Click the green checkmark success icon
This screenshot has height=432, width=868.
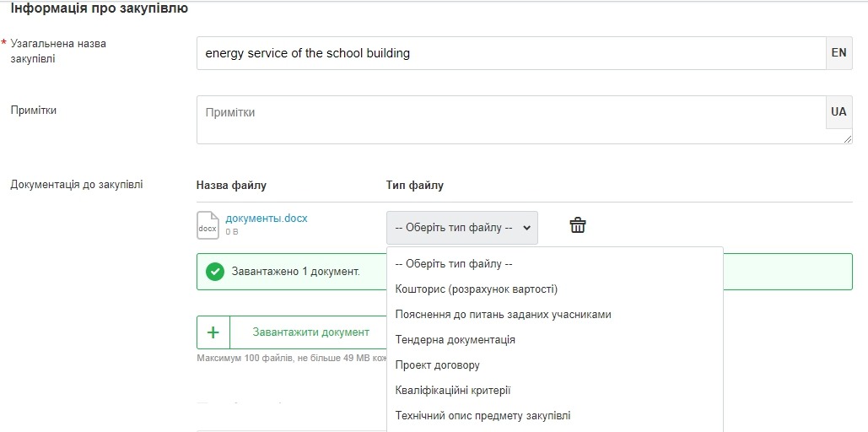pyautogui.click(x=215, y=272)
